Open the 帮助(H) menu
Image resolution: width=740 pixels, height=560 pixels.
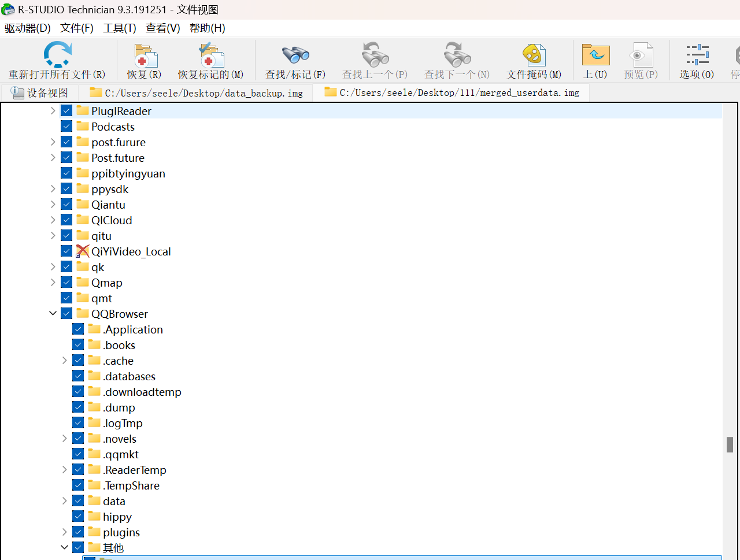208,28
